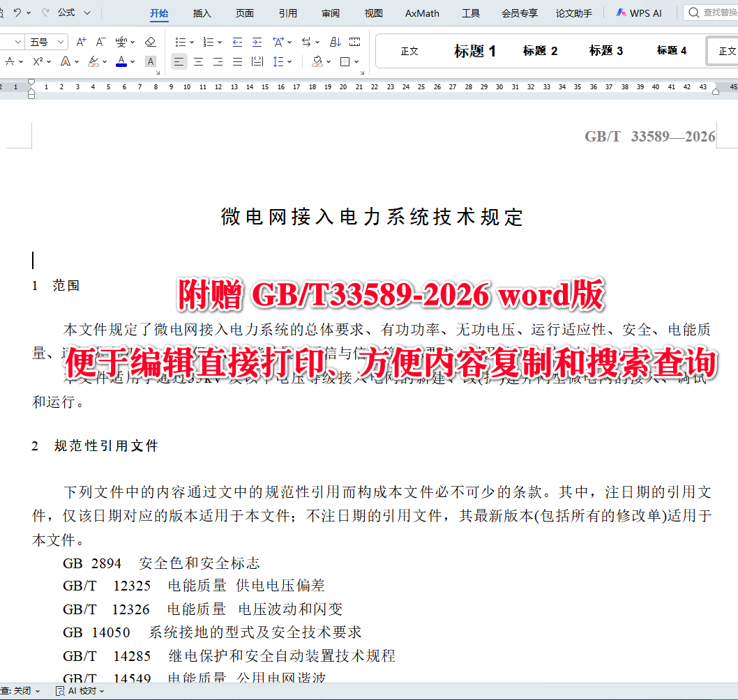Open the font settings dialog launcher

point(158,73)
